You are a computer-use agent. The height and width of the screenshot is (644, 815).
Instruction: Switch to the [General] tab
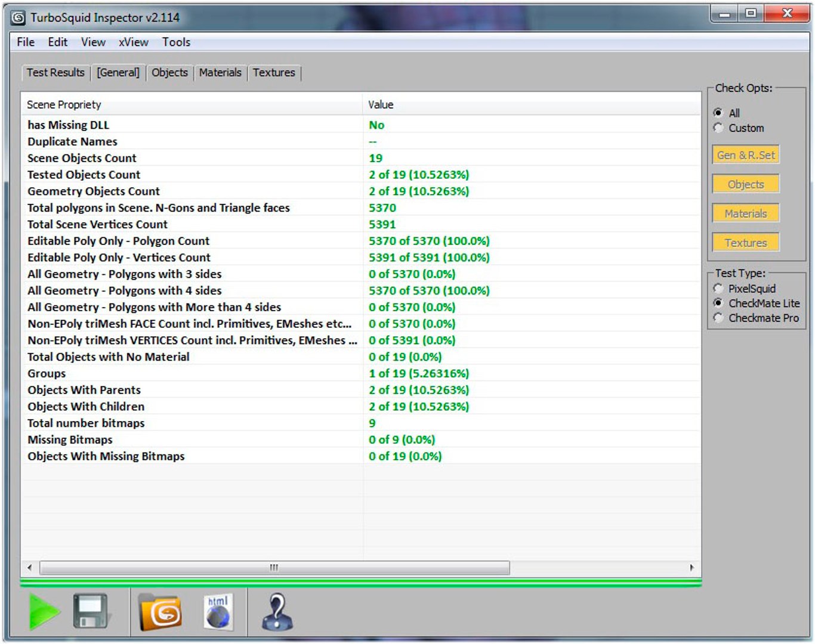[118, 73]
